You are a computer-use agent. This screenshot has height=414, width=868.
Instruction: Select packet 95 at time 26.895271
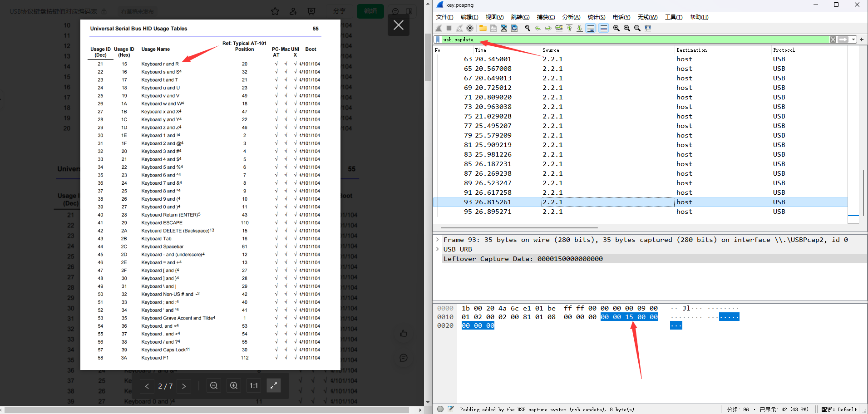641,212
